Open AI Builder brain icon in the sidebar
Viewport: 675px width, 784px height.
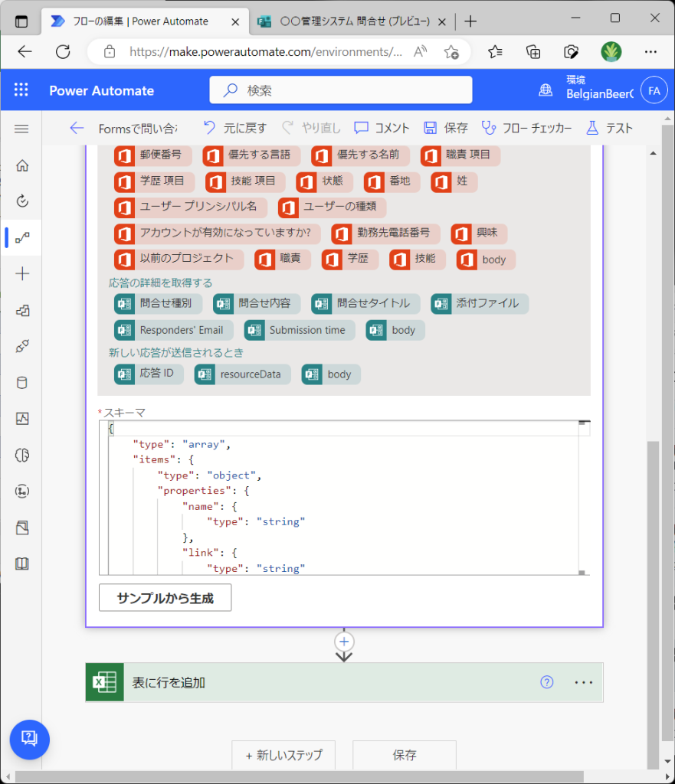tap(22, 455)
